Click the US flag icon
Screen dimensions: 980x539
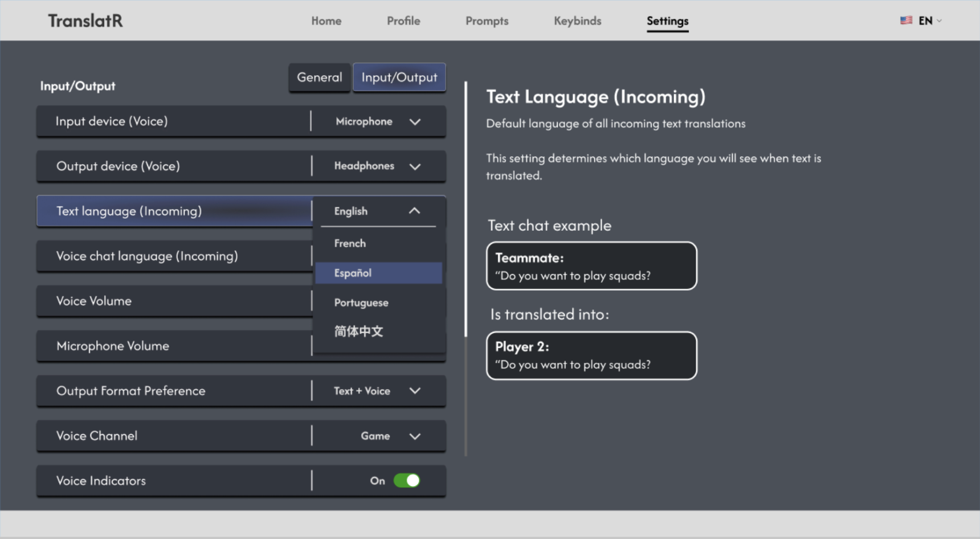click(x=906, y=21)
